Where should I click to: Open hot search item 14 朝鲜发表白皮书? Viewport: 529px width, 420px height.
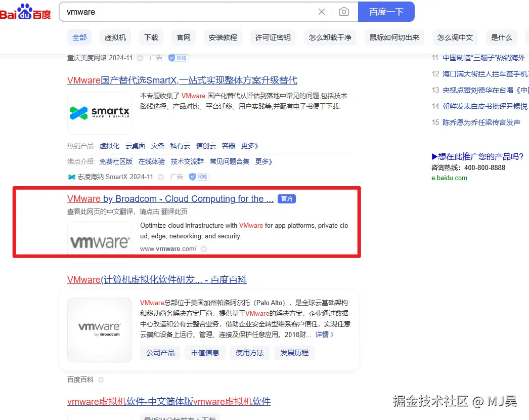coord(485,106)
